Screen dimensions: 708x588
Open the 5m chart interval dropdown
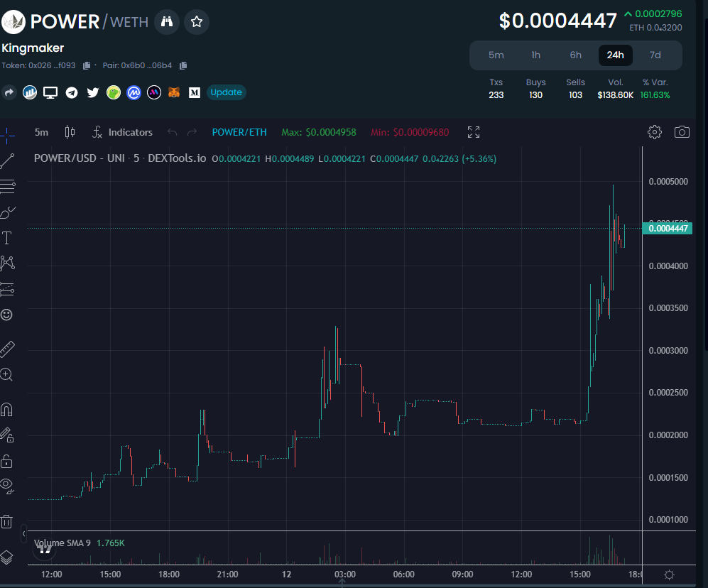pyautogui.click(x=41, y=132)
